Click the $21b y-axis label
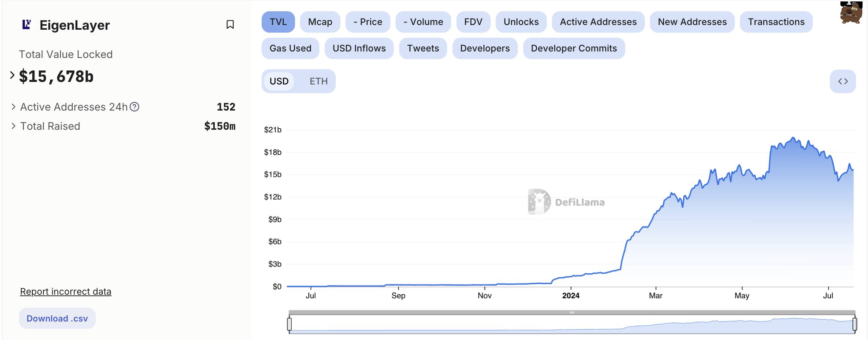Image resolution: width=868 pixels, height=340 pixels. [273, 130]
